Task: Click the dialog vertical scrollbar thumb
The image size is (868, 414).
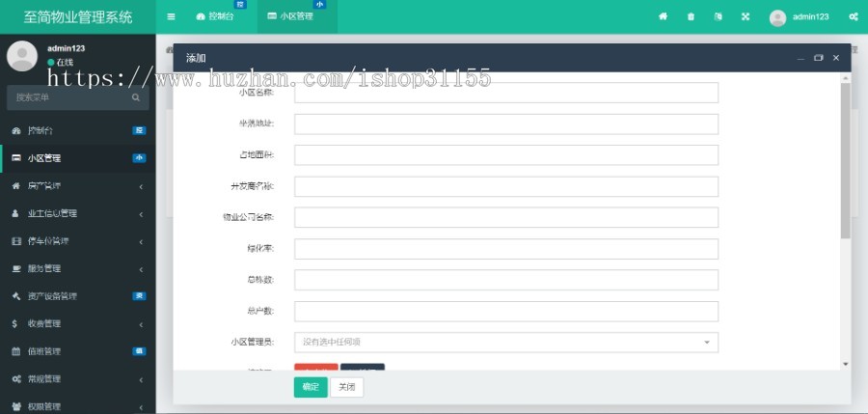Action: point(845,161)
